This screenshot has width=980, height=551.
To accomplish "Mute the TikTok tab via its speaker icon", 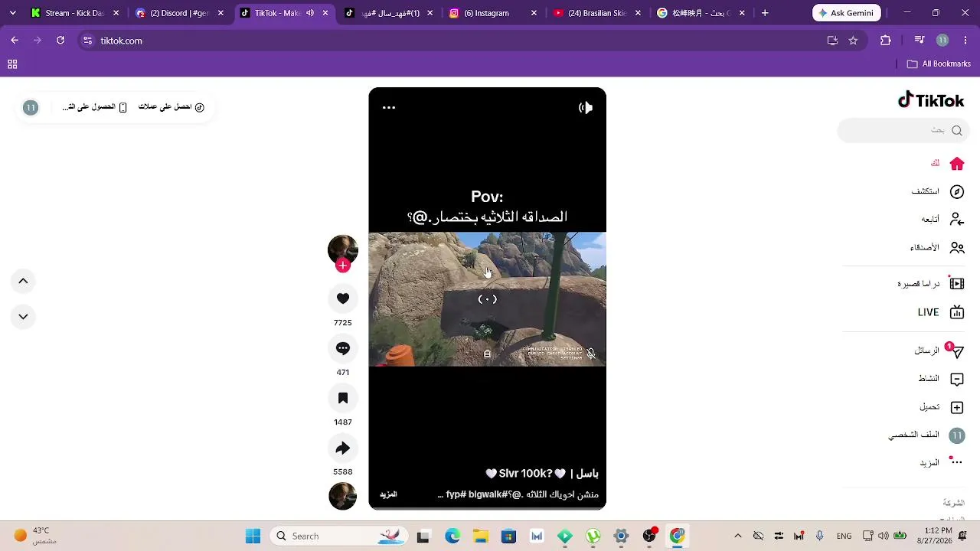I will pyautogui.click(x=310, y=13).
